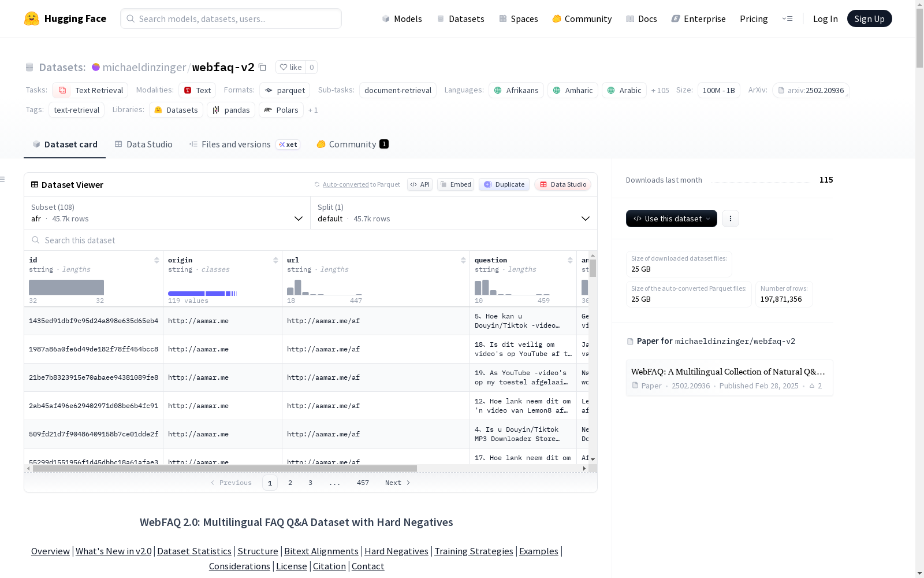Screen dimensions: 924x578
Task: Duplicate the dataset viewer
Action: tap(504, 184)
